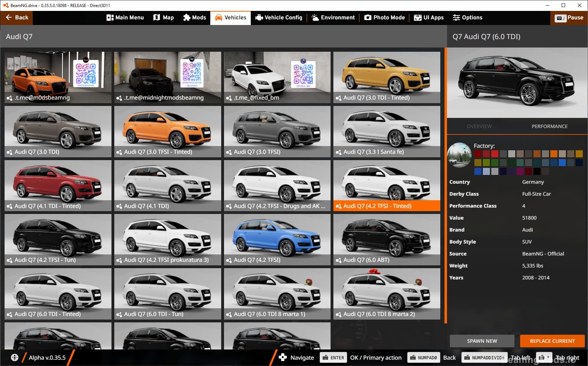The image size is (588, 366).
Task: Pick the olive green factory color swatch
Action: [x=486, y=163]
